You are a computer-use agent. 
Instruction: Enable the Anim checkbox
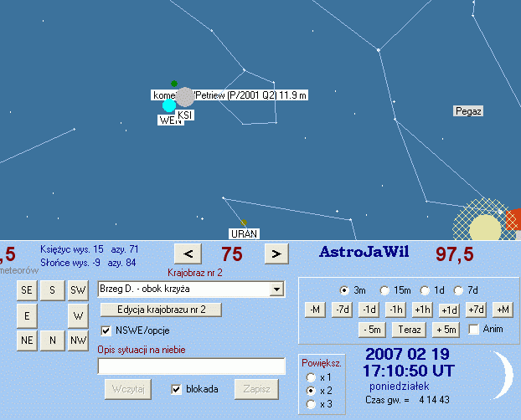pyautogui.click(x=474, y=329)
